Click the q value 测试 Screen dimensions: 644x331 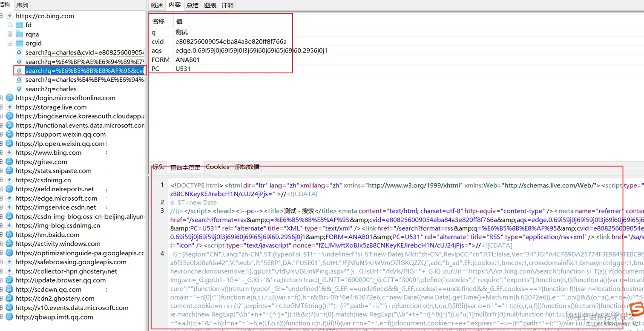point(182,32)
